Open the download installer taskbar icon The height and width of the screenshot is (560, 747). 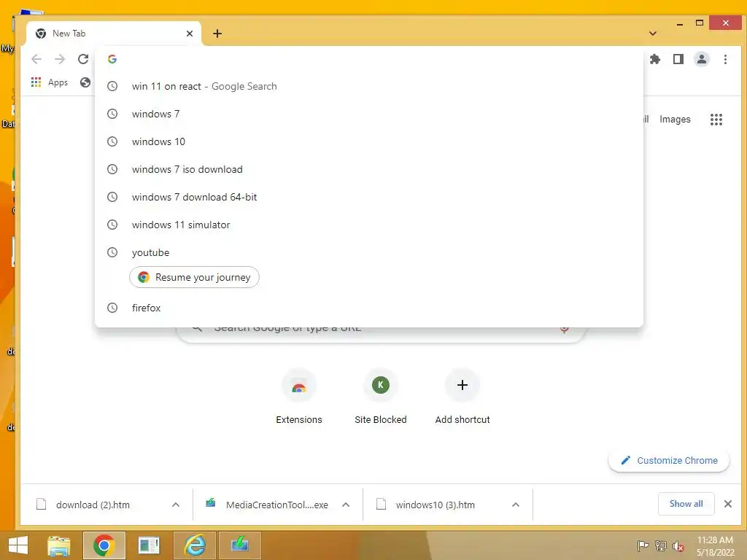coord(239,545)
